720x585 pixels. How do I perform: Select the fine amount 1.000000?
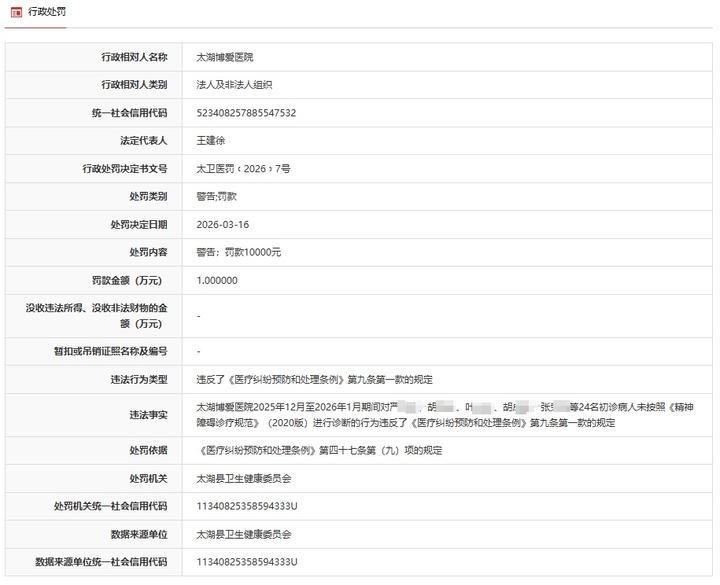click(217, 280)
